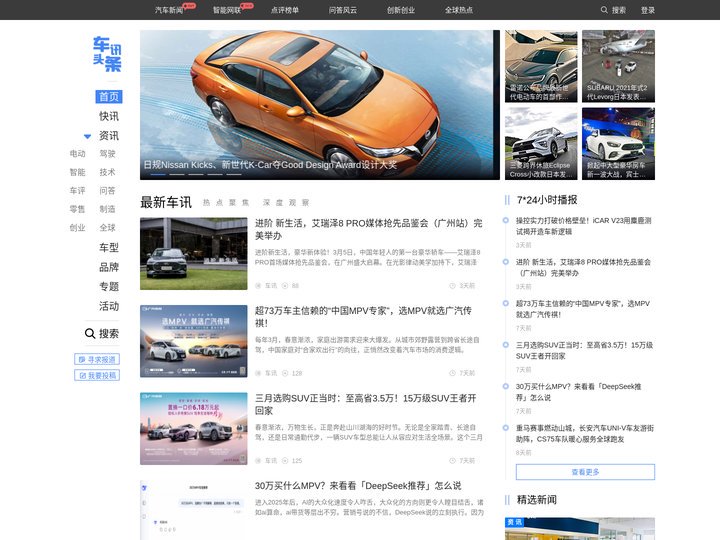Open article title 30万买什么MPV DeepSeek推荐
Screen dimensions: 720x540
click(358, 486)
